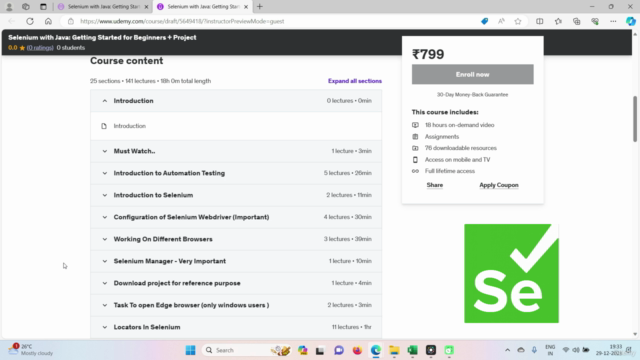This screenshot has height=360, width=640.
Task: Add a new browser tab
Action: coord(260,7)
